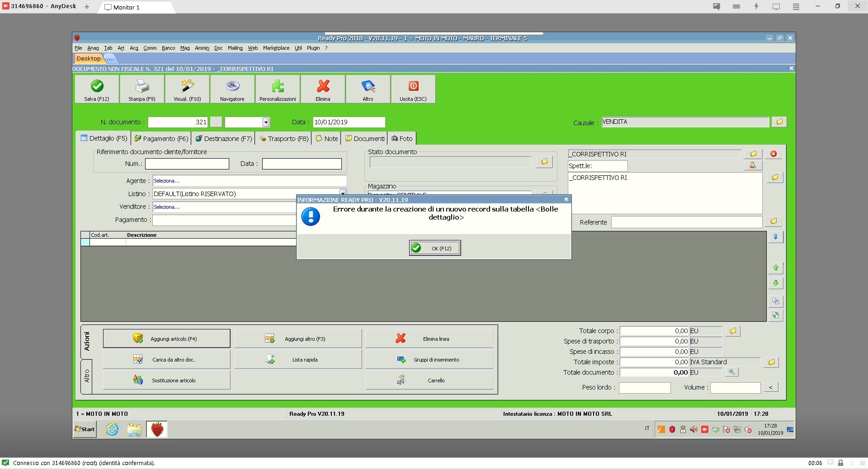Click the Elimina red X toolbar button
The width and height of the screenshot is (868, 470).
point(323,89)
